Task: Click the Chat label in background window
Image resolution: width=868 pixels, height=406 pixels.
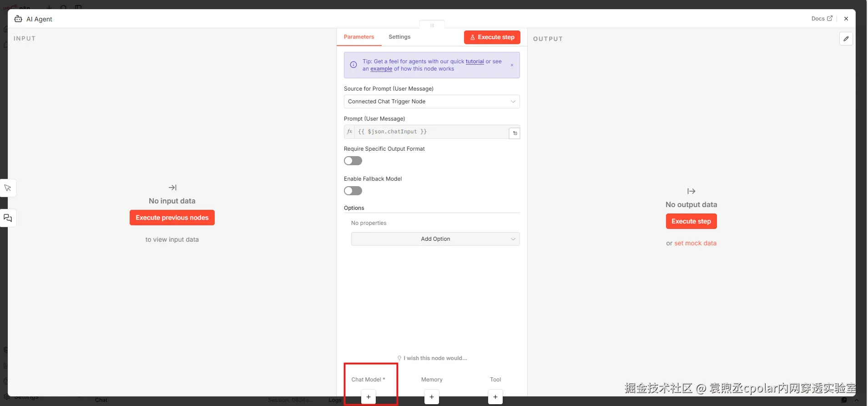Action: [101, 400]
